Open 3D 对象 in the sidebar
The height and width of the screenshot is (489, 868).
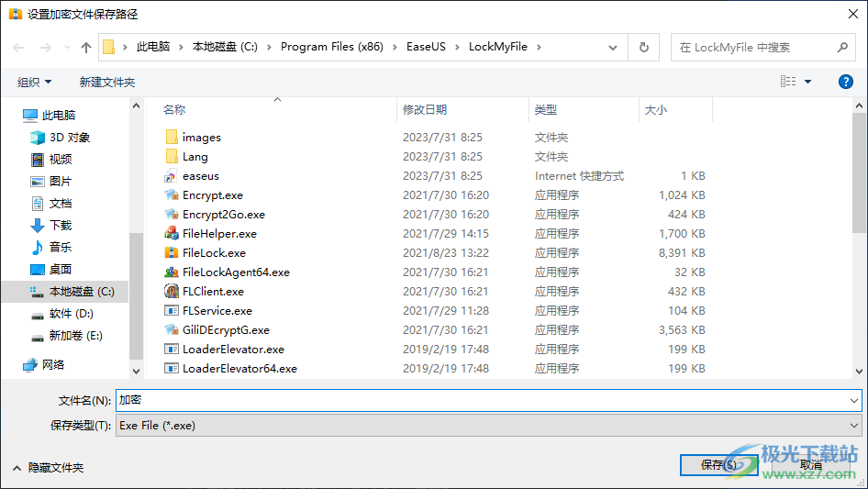[x=60, y=138]
